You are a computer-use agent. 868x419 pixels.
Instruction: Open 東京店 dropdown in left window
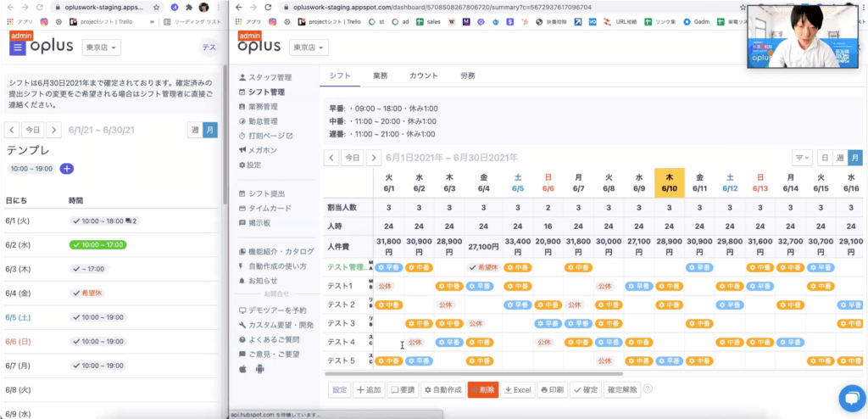[x=103, y=47]
